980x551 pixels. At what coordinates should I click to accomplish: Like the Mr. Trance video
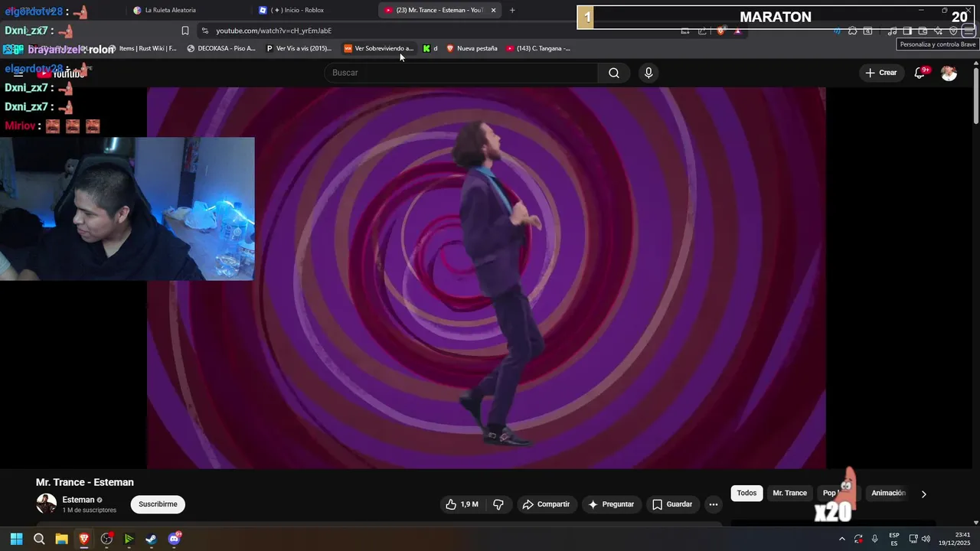pos(462,504)
